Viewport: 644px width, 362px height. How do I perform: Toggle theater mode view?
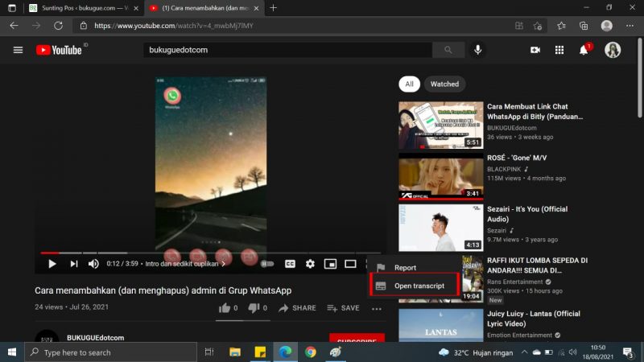click(x=350, y=264)
